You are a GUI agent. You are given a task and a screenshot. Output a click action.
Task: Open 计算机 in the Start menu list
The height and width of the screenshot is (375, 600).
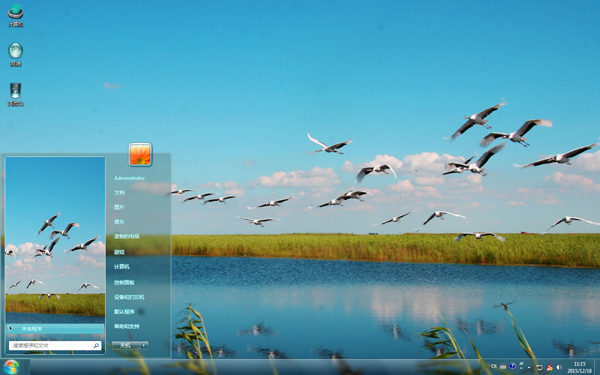(122, 266)
